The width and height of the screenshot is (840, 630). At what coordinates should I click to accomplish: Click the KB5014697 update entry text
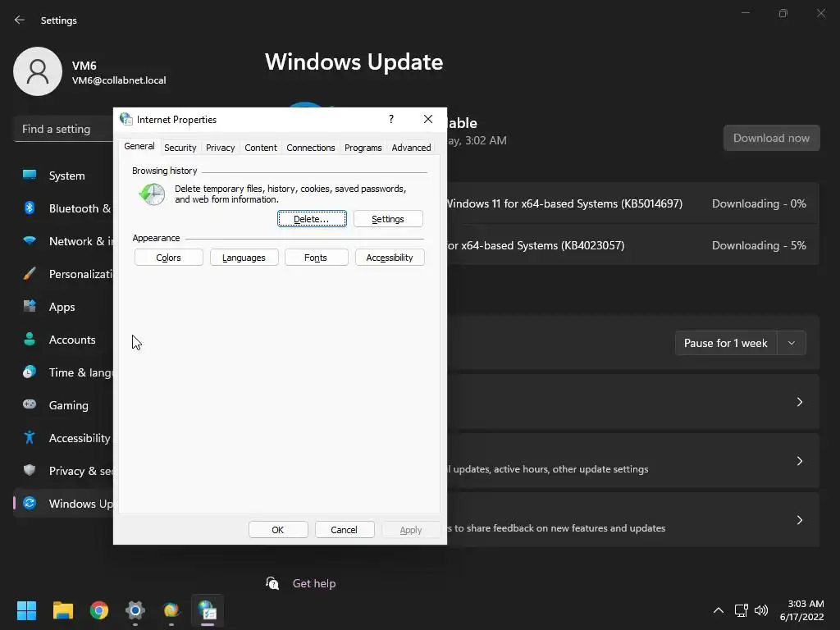point(564,203)
